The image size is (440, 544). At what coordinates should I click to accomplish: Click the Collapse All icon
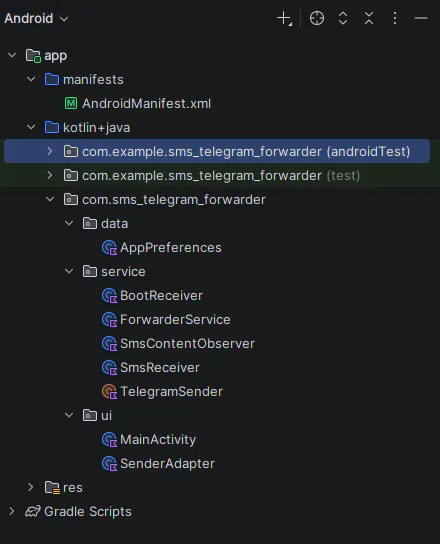[x=369, y=18]
